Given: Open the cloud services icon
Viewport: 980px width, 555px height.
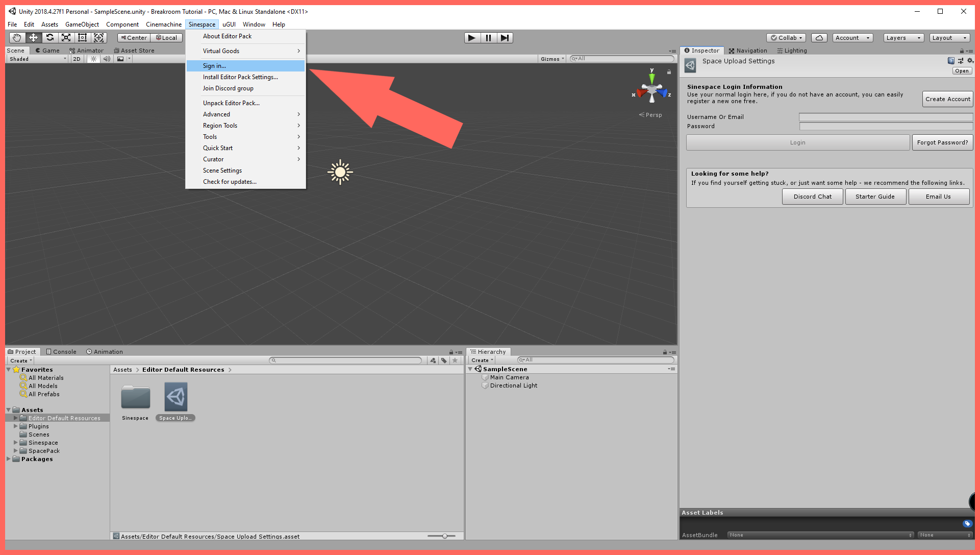Looking at the screenshot, I should [819, 38].
